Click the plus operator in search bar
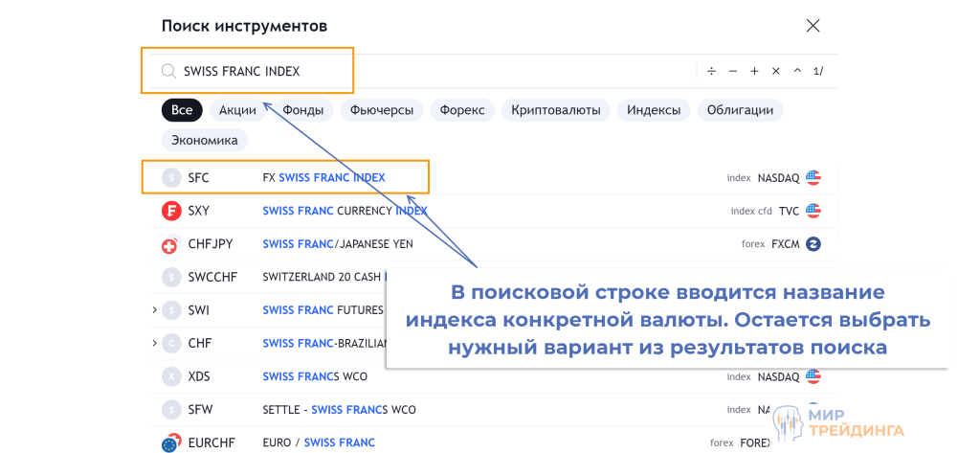Viewport: 980px width, 453px height. [x=754, y=71]
